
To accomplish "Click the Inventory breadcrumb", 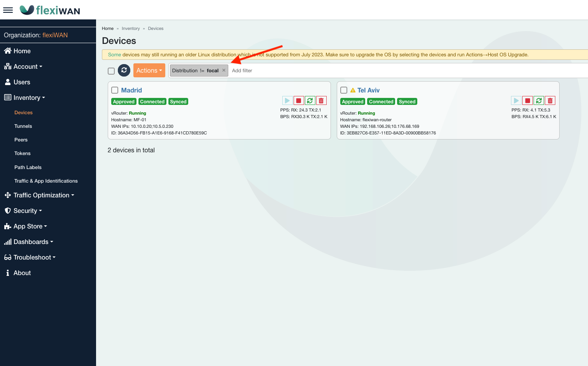I will (131, 28).
